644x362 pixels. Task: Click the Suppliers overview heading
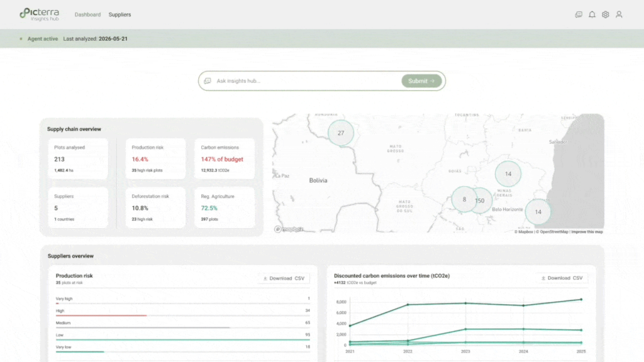coord(70,256)
